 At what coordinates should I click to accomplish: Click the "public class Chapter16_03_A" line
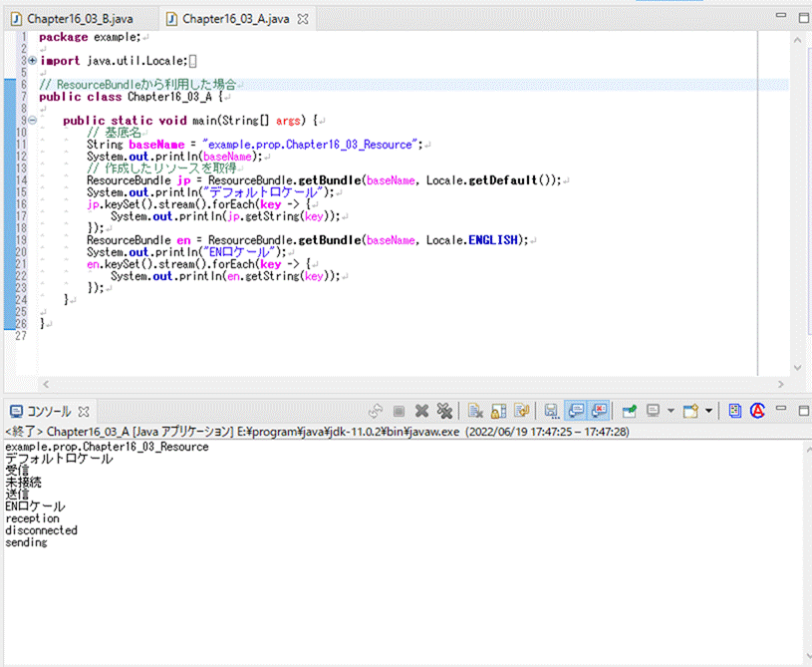pyautogui.click(x=132, y=97)
